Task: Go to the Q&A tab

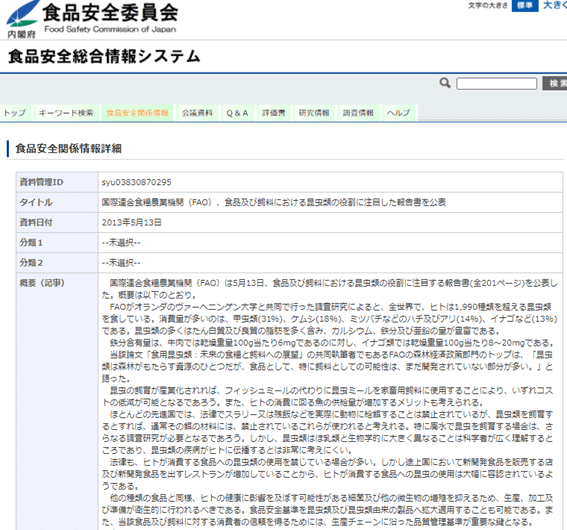Action: pyautogui.click(x=237, y=113)
